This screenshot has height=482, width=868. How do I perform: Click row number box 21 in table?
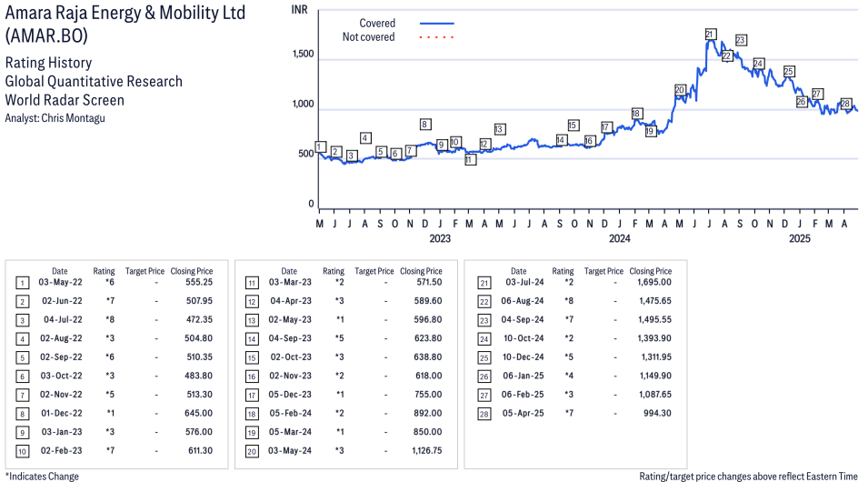click(484, 283)
